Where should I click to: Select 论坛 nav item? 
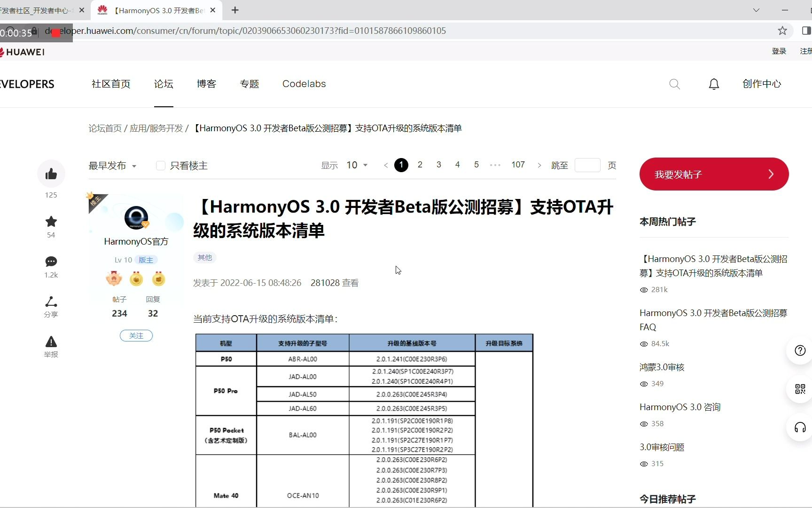(x=164, y=84)
